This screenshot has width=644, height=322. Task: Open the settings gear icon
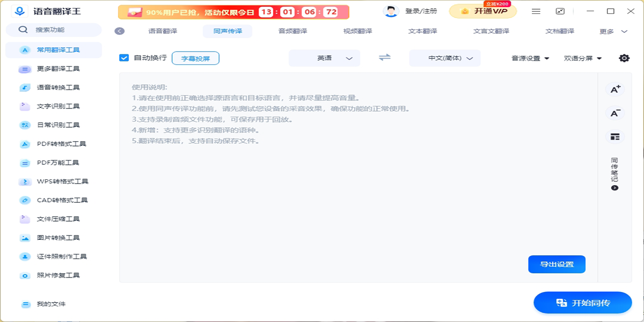click(x=624, y=57)
